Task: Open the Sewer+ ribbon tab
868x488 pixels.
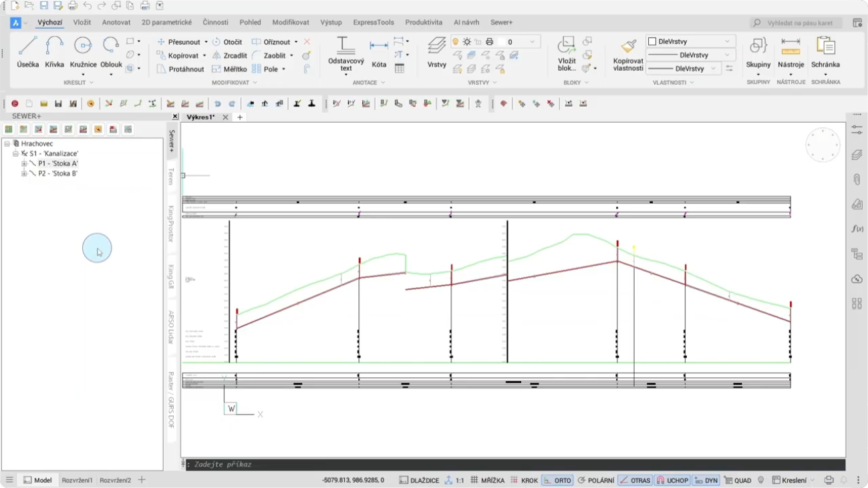Action: tap(501, 22)
